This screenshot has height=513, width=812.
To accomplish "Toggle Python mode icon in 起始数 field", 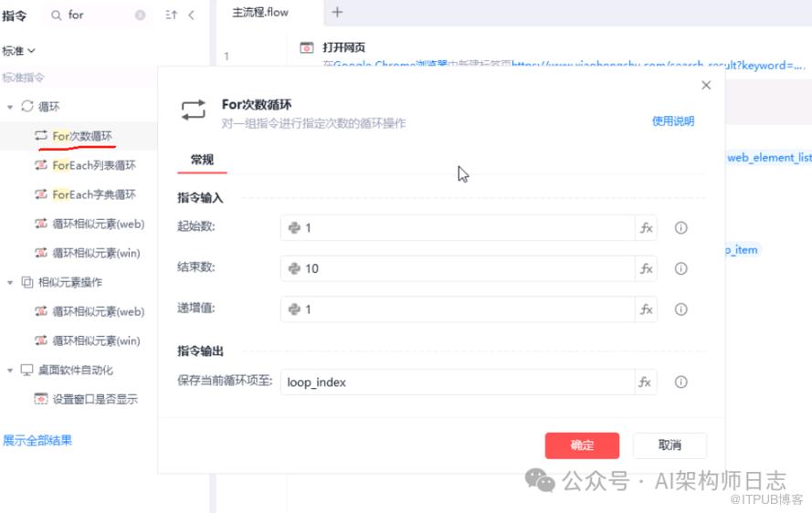I will click(x=294, y=228).
